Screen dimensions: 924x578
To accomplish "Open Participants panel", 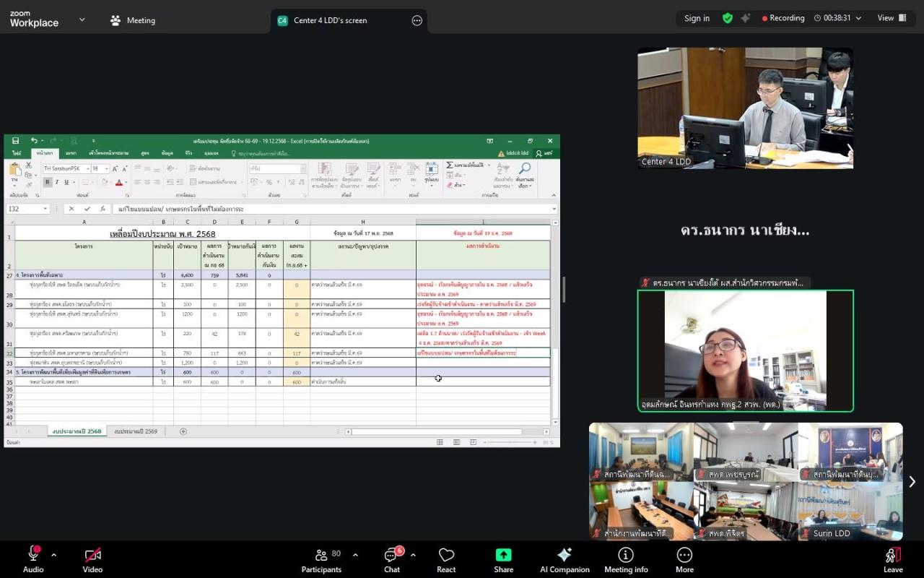I will coord(322,559).
